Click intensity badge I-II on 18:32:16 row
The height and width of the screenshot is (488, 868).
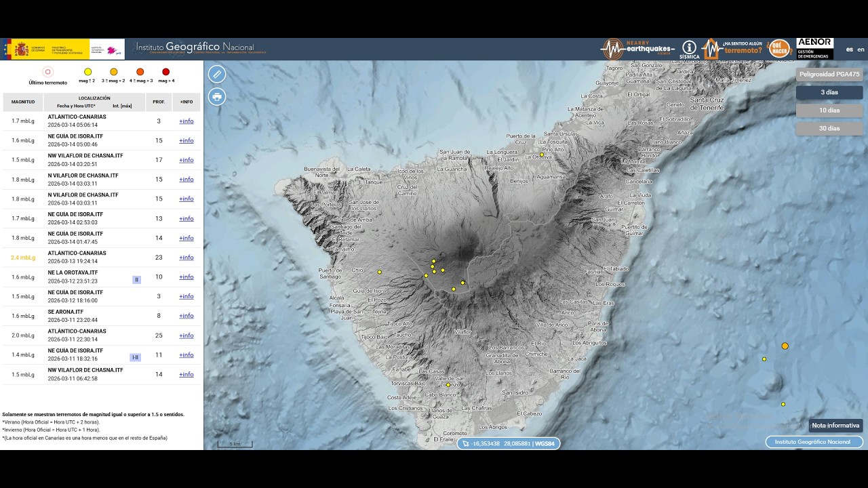pos(135,357)
